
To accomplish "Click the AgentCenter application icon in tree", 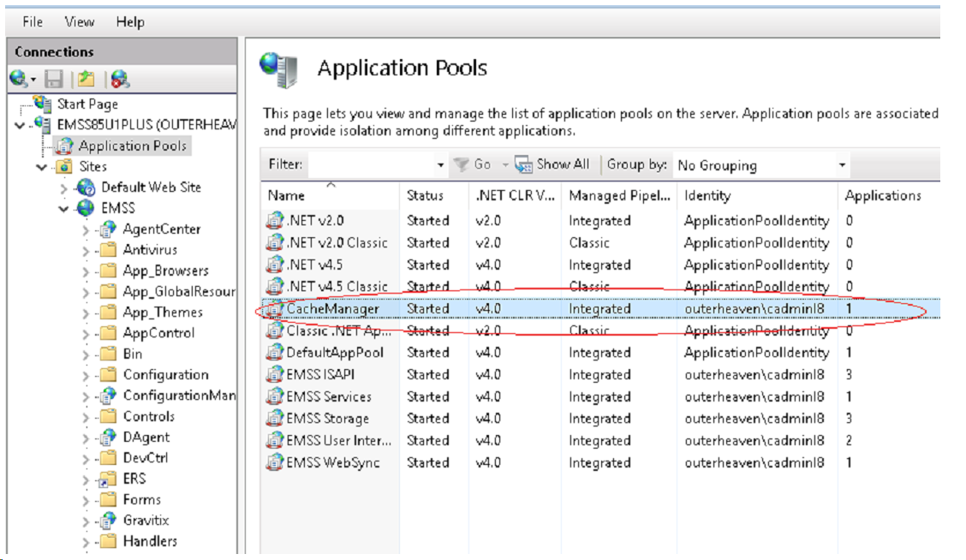I will (107, 229).
